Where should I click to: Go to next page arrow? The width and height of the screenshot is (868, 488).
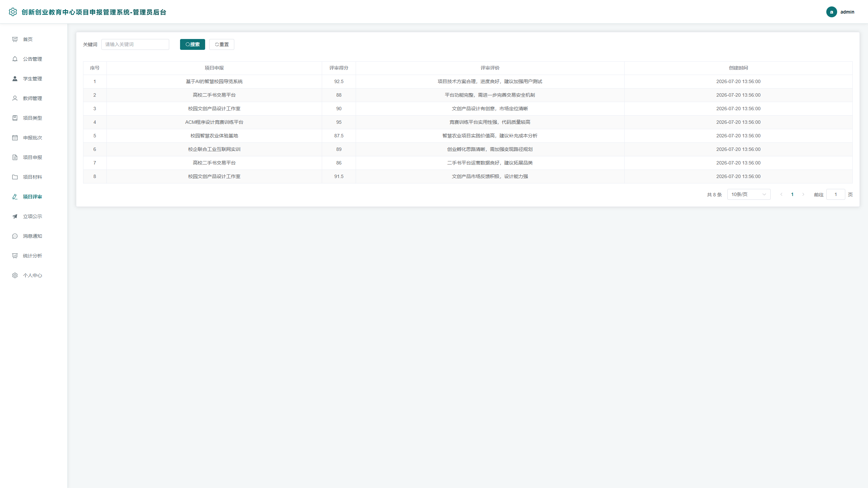[803, 194]
